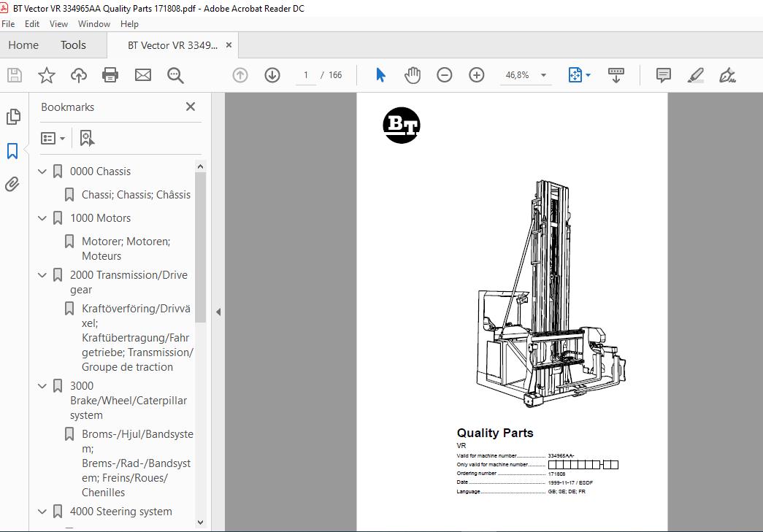Screen dimensions: 763x532
Task: Go to previous page arrow icon
Action: coord(240,75)
